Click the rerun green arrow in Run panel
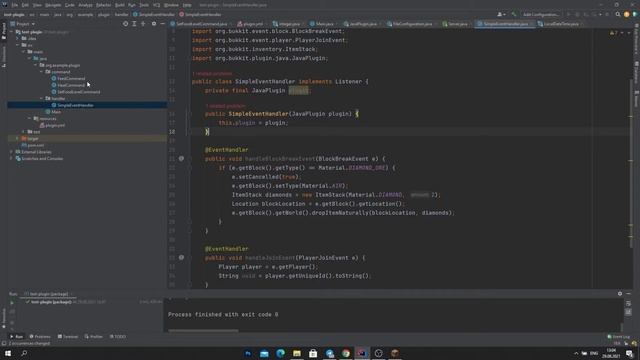The height and width of the screenshot is (360, 640). (x=12, y=303)
